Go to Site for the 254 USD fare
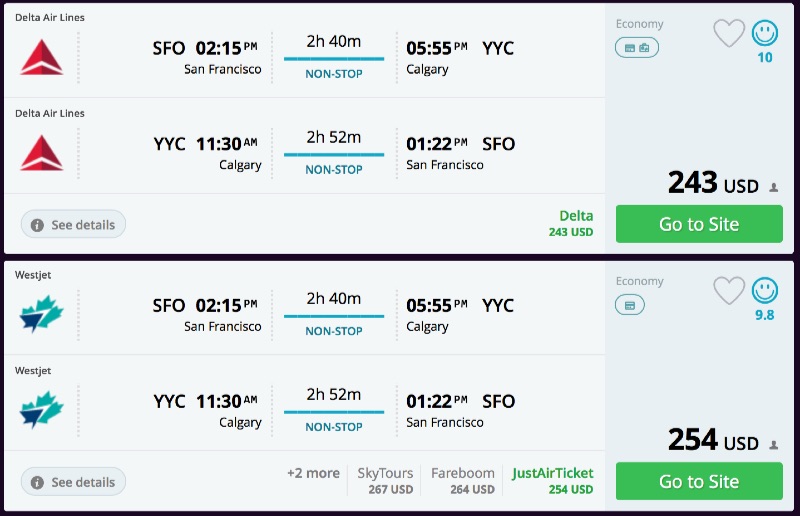 pyautogui.click(x=698, y=481)
